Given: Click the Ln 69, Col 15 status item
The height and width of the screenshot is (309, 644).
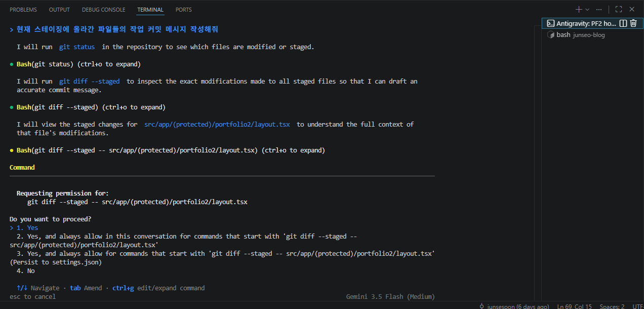Looking at the screenshot, I should tap(574, 306).
